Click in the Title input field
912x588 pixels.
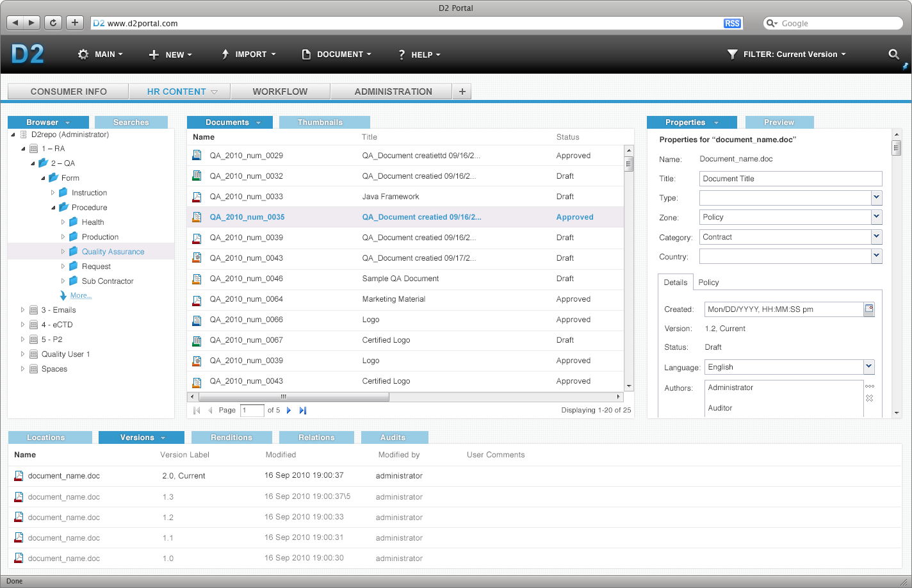coord(791,179)
